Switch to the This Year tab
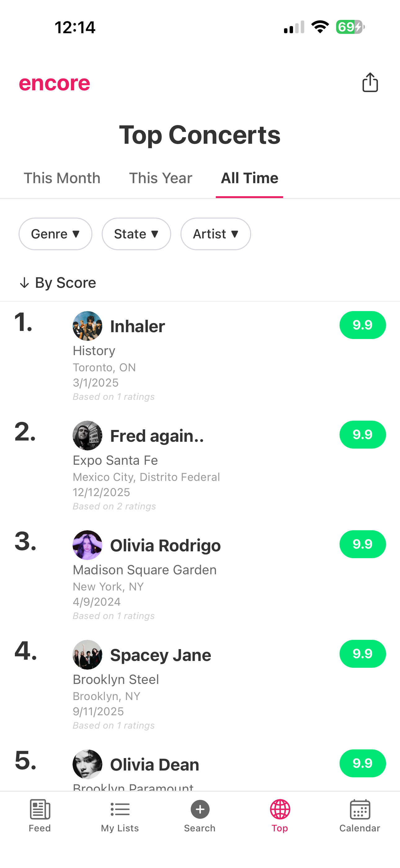Screen dimensions: 400x868 pos(161,178)
